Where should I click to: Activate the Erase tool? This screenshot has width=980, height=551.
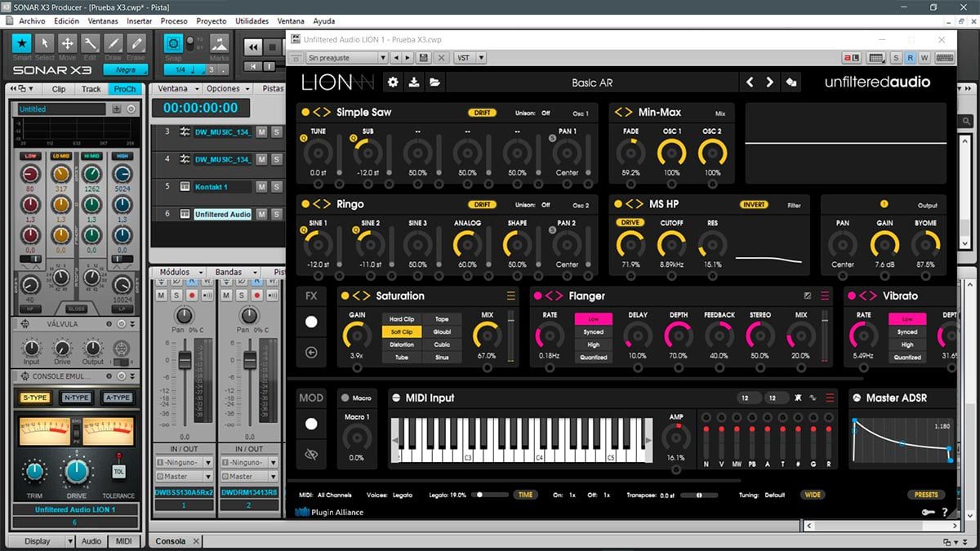136,43
